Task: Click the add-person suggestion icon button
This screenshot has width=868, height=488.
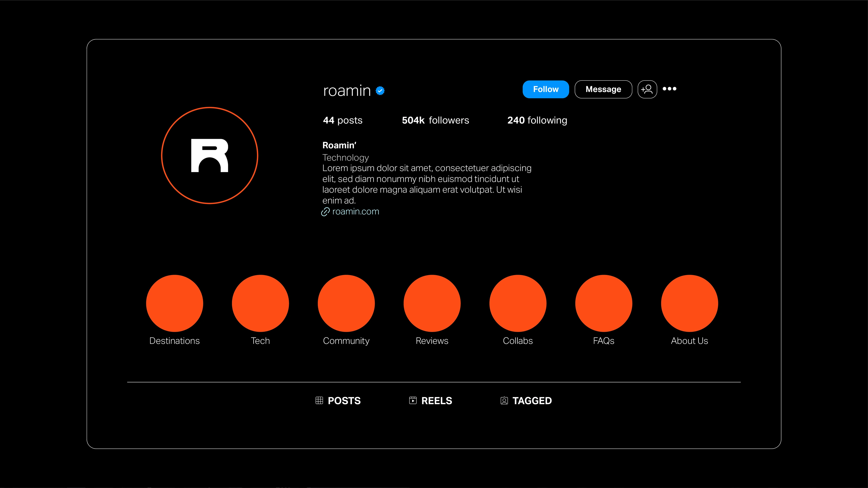Action: point(647,89)
